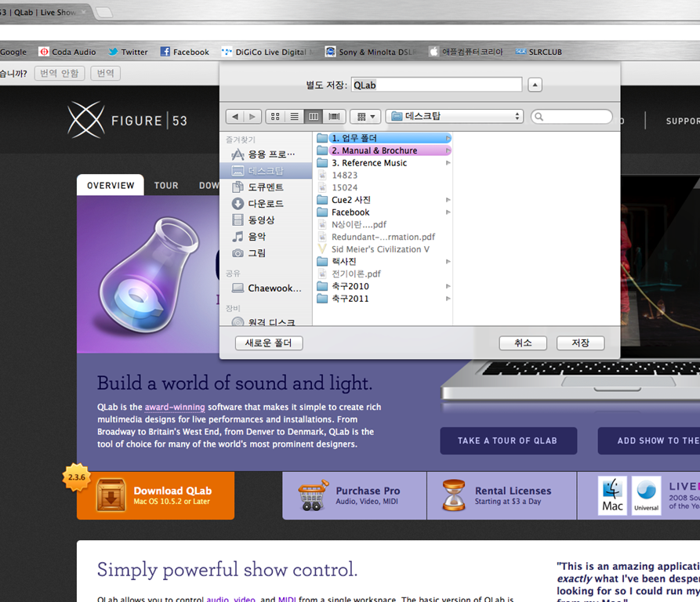Collapse the save dialog with the arrow button
Screen dimensions: 700x602
coord(535,85)
